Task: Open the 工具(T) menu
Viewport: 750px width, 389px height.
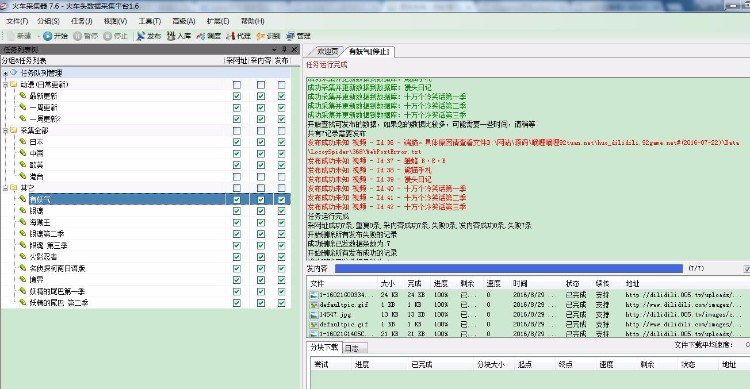Action: pos(149,21)
